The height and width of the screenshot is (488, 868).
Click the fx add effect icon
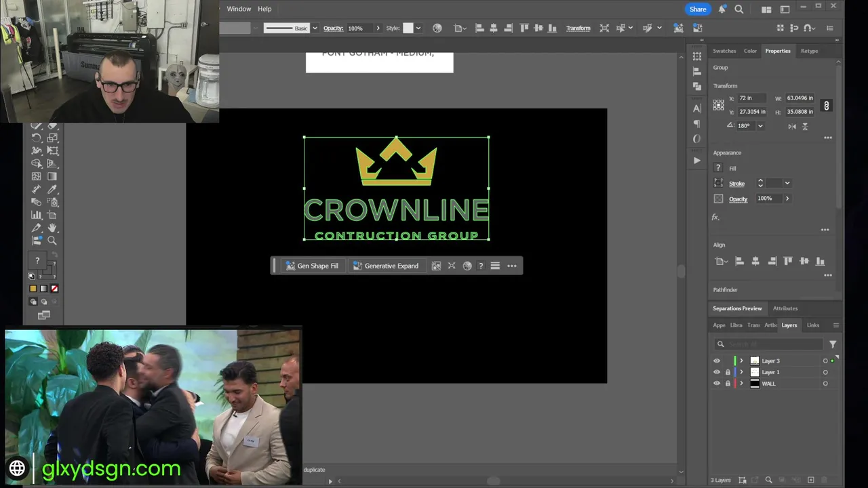click(x=715, y=218)
